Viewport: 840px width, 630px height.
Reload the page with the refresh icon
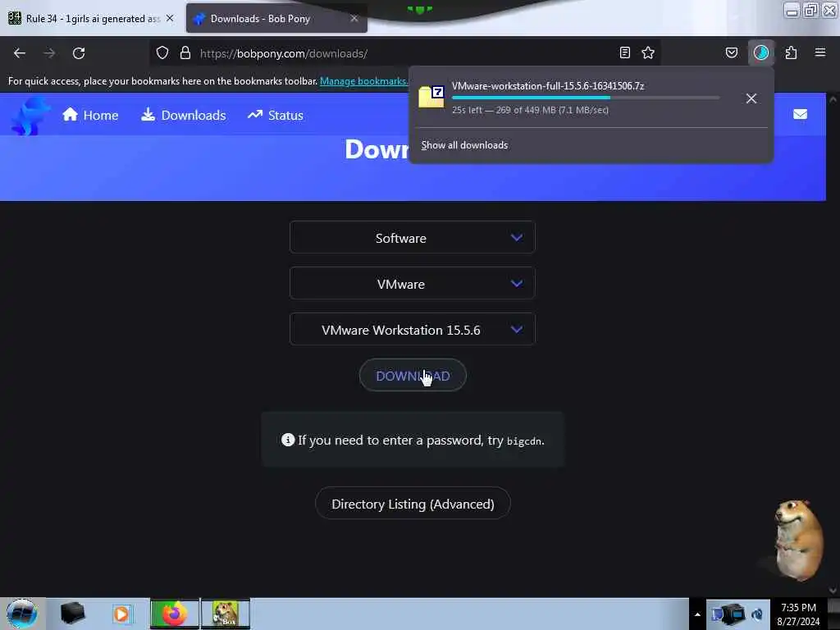click(79, 53)
